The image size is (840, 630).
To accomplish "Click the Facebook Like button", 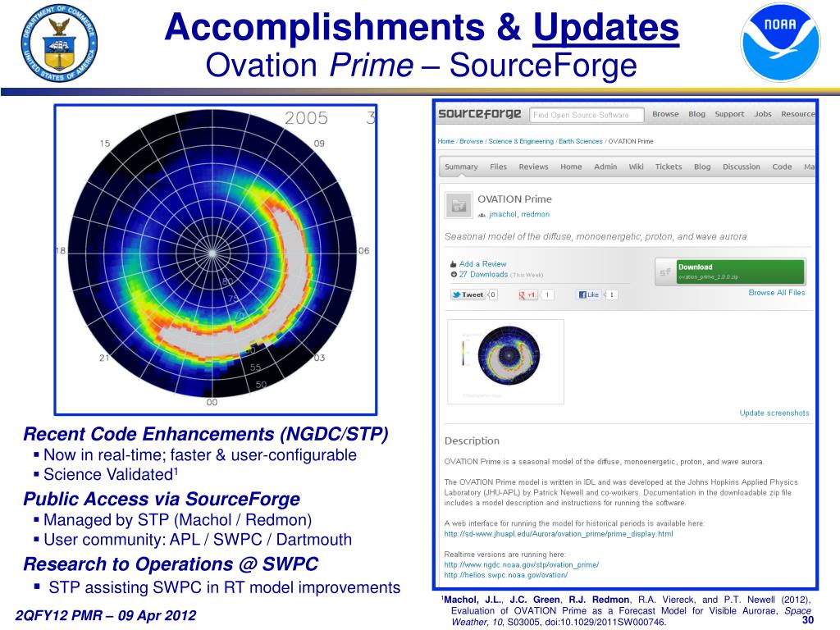I will pyautogui.click(x=589, y=294).
